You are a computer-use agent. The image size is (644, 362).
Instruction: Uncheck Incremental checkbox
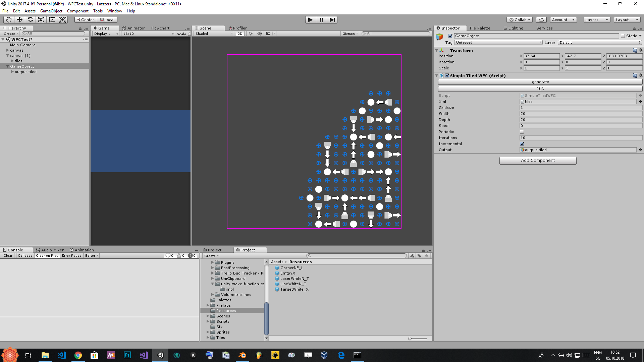[522, 144]
